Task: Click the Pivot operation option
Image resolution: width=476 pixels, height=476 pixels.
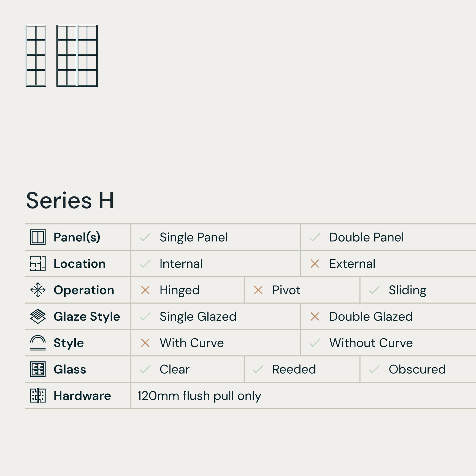Action: coord(286,290)
